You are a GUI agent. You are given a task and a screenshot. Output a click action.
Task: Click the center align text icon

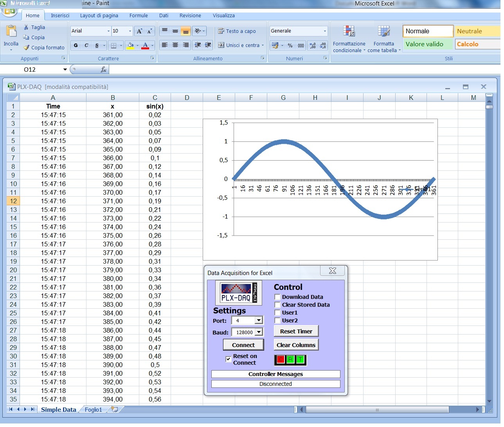(x=175, y=45)
